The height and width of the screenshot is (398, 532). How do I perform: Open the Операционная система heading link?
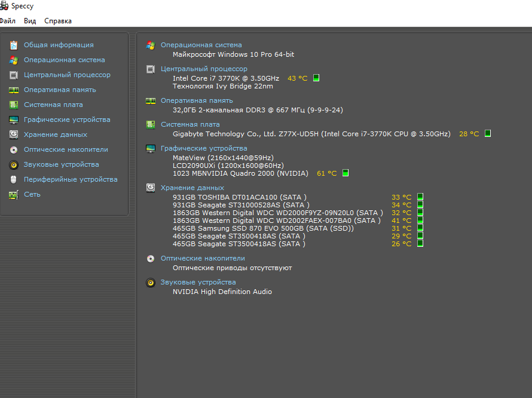[x=201, y=45]
